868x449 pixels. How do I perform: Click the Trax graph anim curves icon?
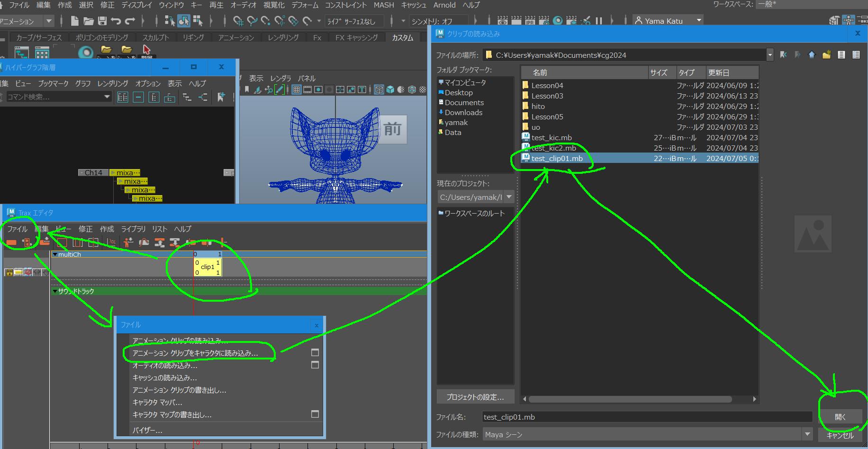111,242
